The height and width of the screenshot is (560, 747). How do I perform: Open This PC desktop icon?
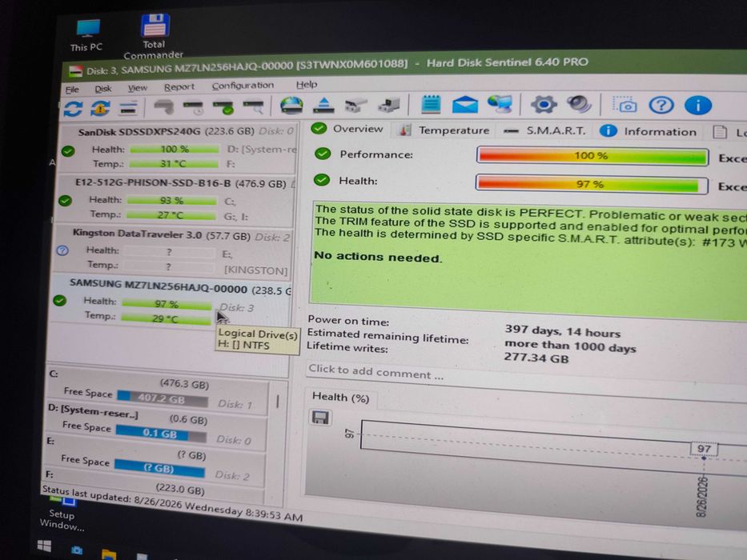click(87, 35)
